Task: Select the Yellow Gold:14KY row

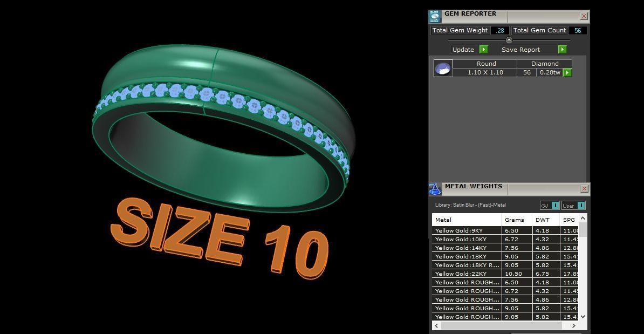Action: pyautogui.click(x=505, y=248)
